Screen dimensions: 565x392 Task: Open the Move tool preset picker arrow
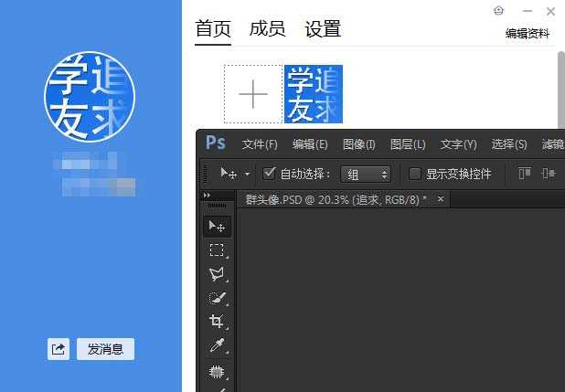tap(247, 174)
